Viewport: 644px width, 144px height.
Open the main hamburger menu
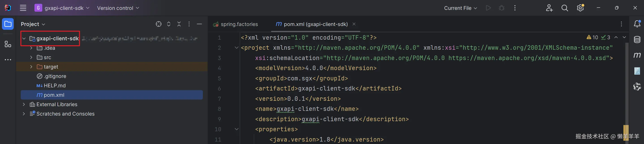point(23,8)
